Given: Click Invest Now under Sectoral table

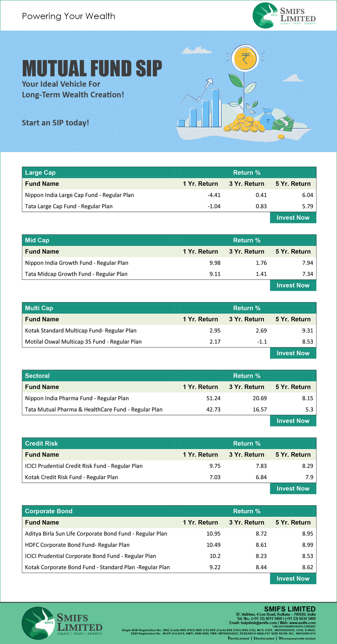Looking at the screenshot, I should click(x=293, y=421).
